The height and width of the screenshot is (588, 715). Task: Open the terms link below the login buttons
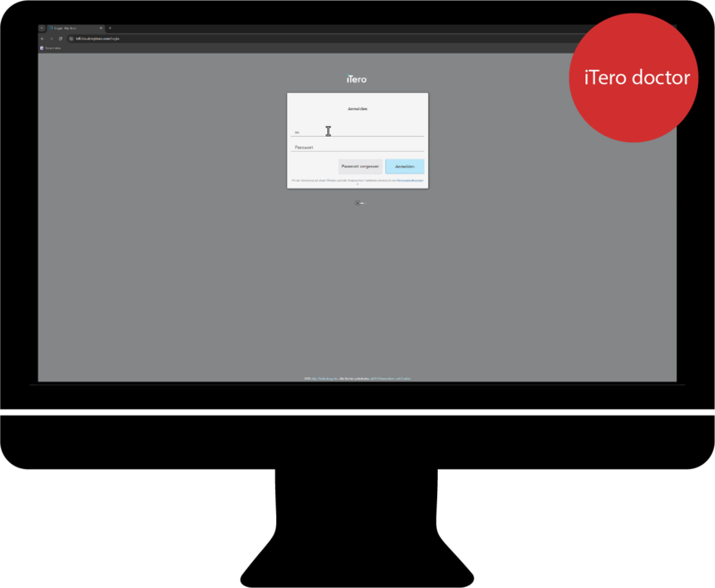[409, 181]
